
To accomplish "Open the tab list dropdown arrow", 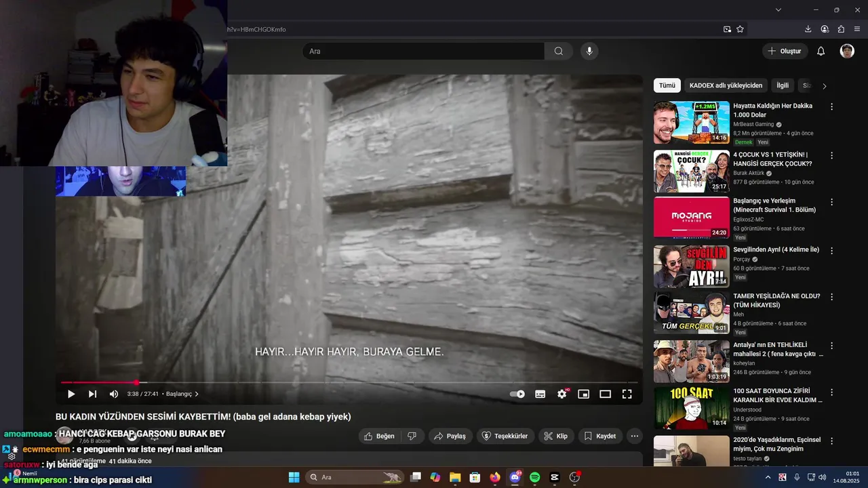I will [x=778, y=9].
